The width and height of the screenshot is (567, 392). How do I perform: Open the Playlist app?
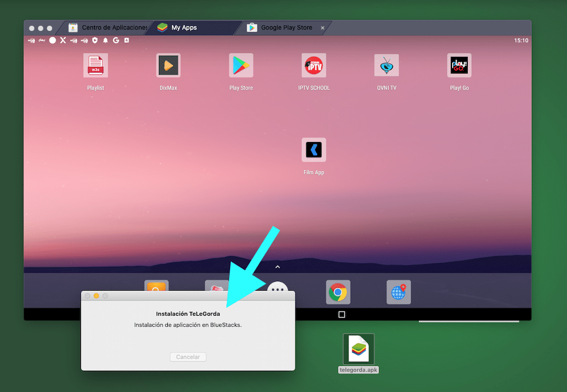(95, 65)
